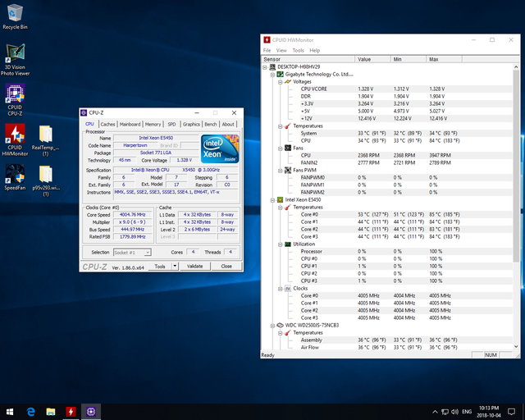Open the File menu in HWMonitor
The height and width of the screenshot is (420, 525).
pyautogui.click(x=267, y=50)
